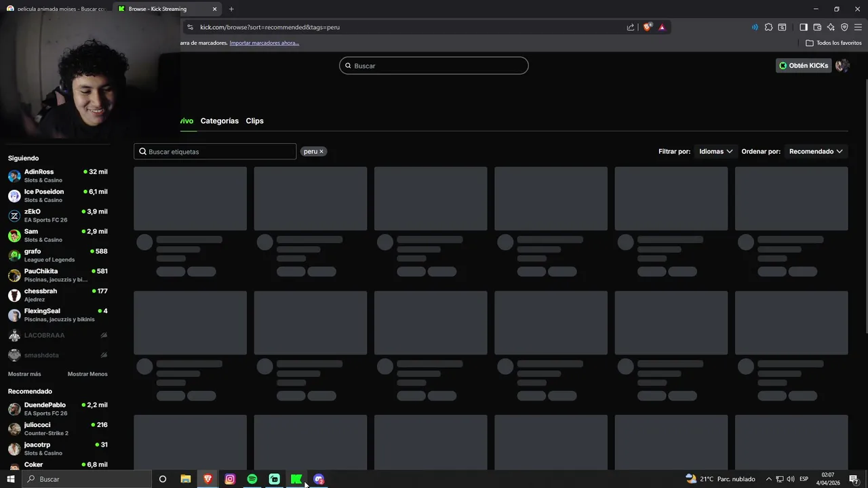Click the 21°C Parc. nublado weather widget
The height and width of the screenshot is (488, 868).
click(720, 479)
